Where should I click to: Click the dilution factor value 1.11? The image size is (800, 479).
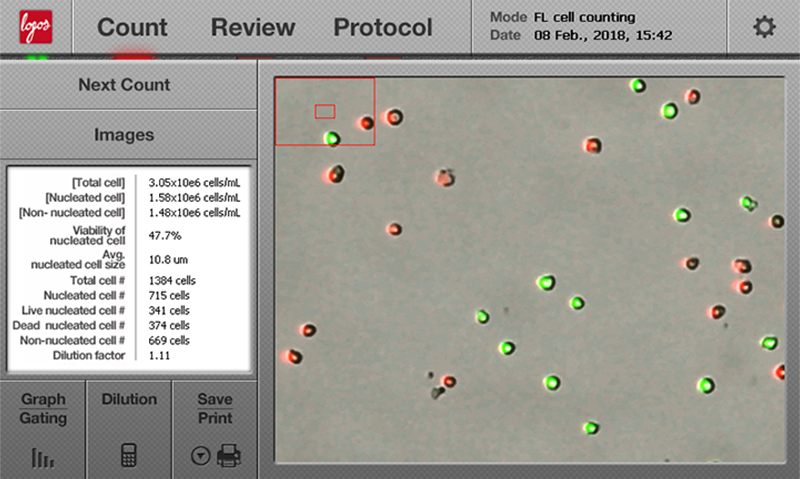(x=159, y=356)
